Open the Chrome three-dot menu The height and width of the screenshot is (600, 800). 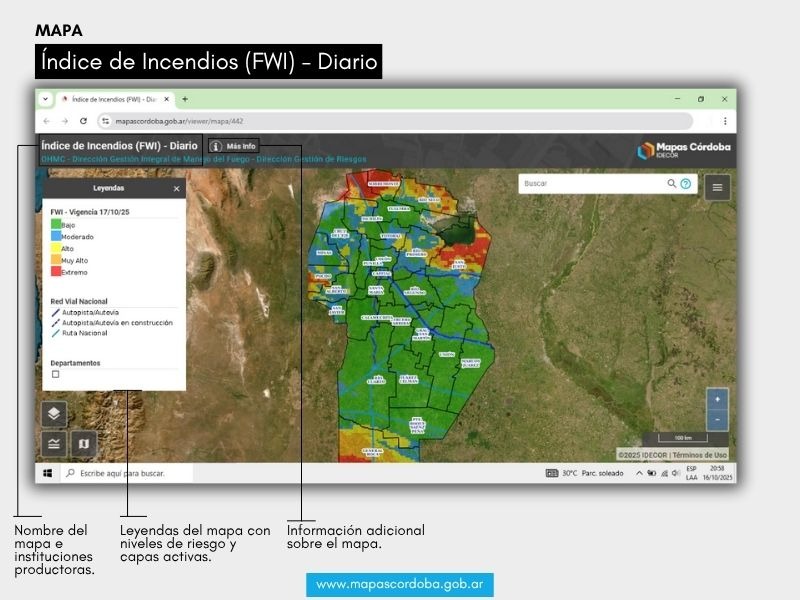click(725, 120)
